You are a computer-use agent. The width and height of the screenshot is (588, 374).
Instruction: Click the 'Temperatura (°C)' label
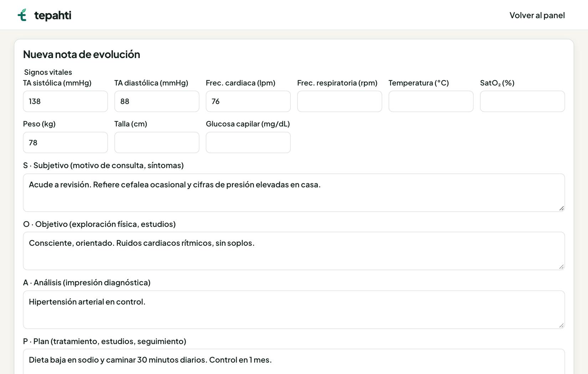pyautogui.click(x=419, y=83)
